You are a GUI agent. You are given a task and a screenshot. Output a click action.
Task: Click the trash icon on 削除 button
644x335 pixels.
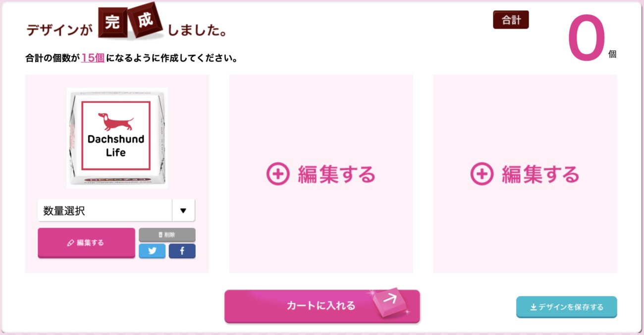click(160, 235)
